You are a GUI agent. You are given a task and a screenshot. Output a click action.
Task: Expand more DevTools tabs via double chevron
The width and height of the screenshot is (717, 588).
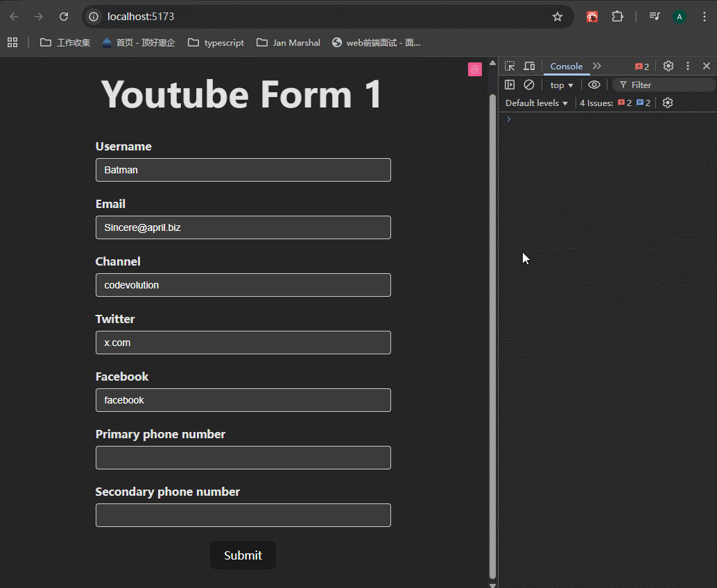pyautogui.click(x=597, y=66)
